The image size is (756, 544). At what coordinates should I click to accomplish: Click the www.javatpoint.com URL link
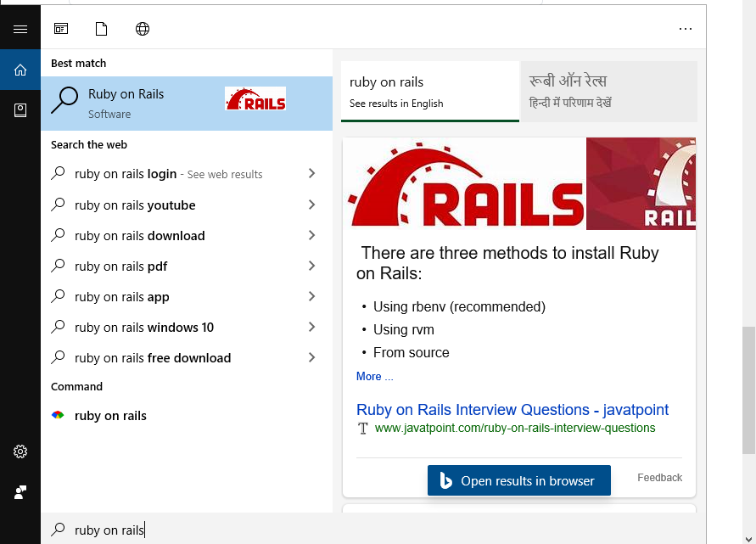pyautogui.click(x=515, y=428)
